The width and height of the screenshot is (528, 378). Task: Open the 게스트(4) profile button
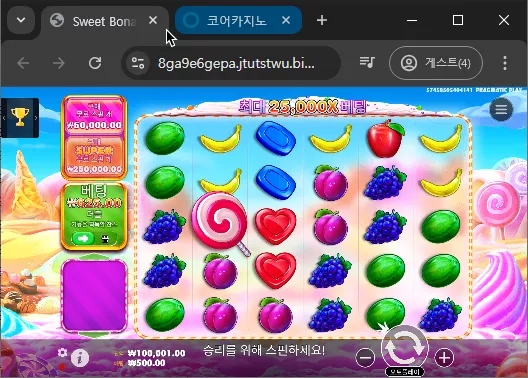click(436, 63)
